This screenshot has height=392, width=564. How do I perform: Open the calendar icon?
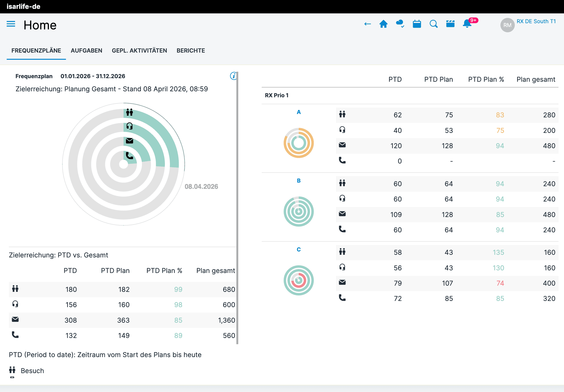417,24
